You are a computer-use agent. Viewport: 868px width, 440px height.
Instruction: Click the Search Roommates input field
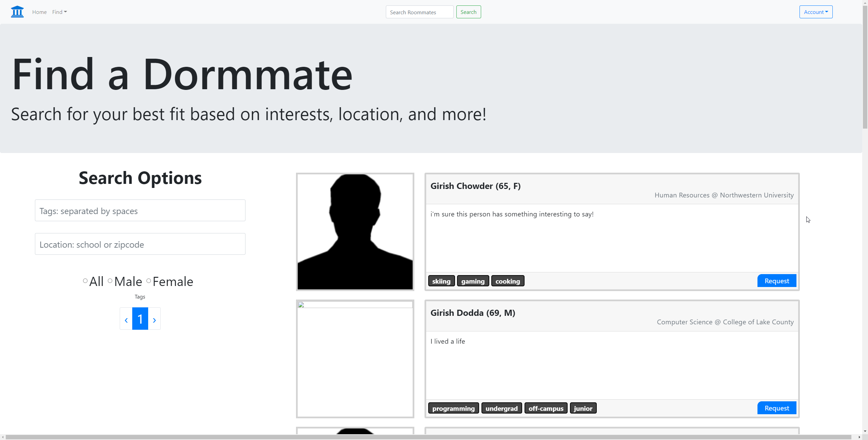419,12
